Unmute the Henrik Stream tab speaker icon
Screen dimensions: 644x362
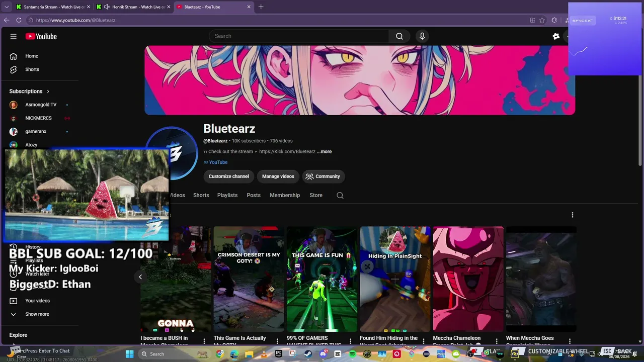(x=107, y=7)
